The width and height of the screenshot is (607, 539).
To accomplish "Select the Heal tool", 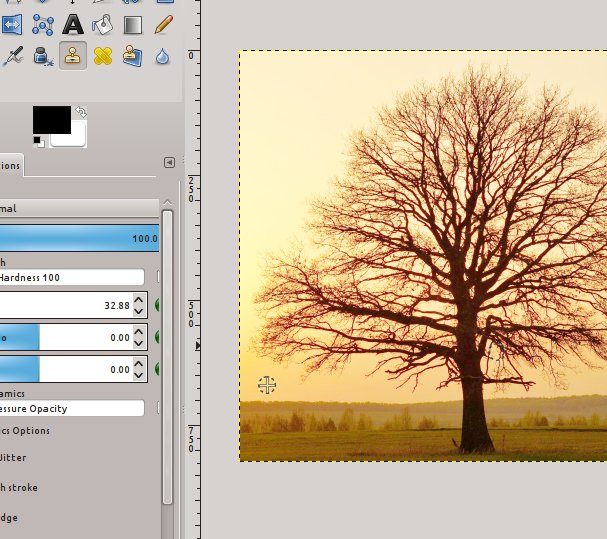I will coord(103,56).
